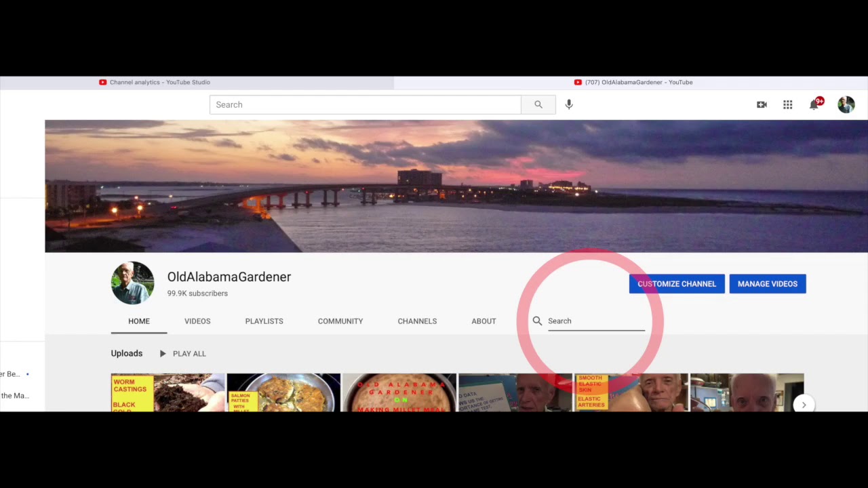Open the Smooth Elastic Skin video thumbnail
868x488 pixels.
pyautogui.click(x=631, y=392)
